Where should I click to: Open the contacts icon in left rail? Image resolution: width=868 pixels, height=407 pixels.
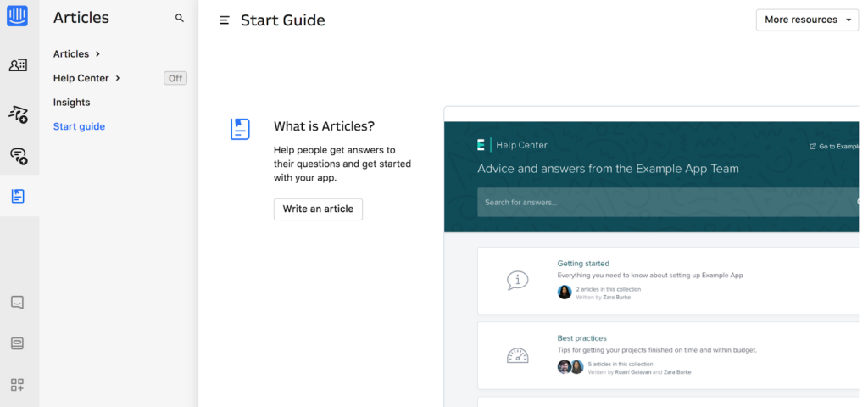[x=18, y=65]
